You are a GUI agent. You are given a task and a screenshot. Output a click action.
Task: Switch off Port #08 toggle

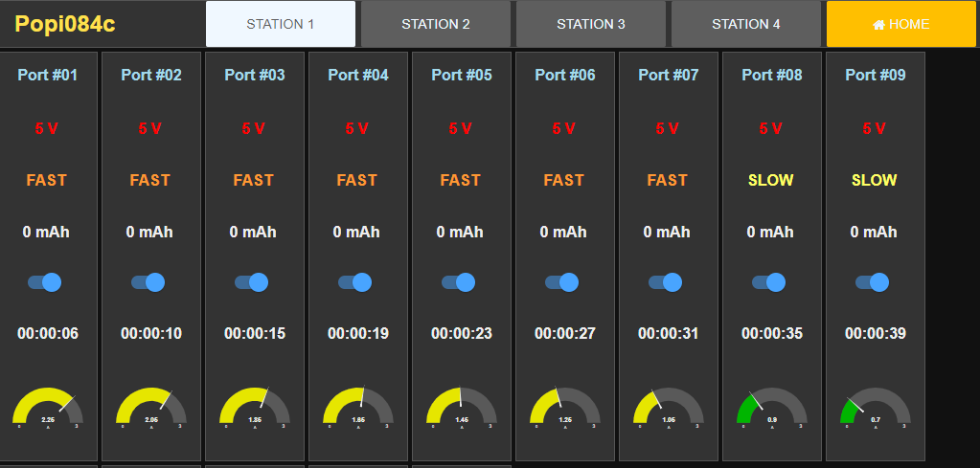(x=768, y=282)
